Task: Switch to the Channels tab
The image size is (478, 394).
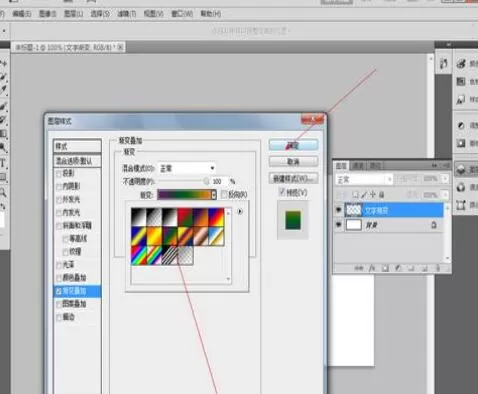Action: tap(358, 166)
